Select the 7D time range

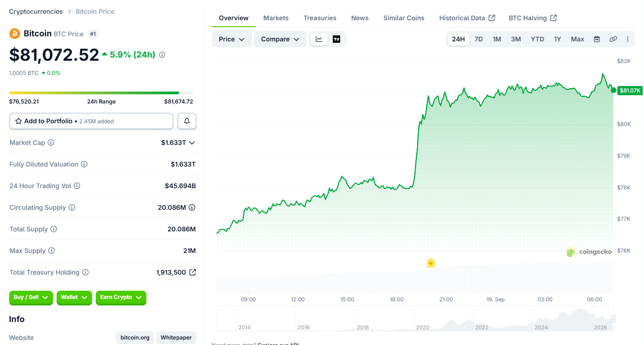click(479, 39)
